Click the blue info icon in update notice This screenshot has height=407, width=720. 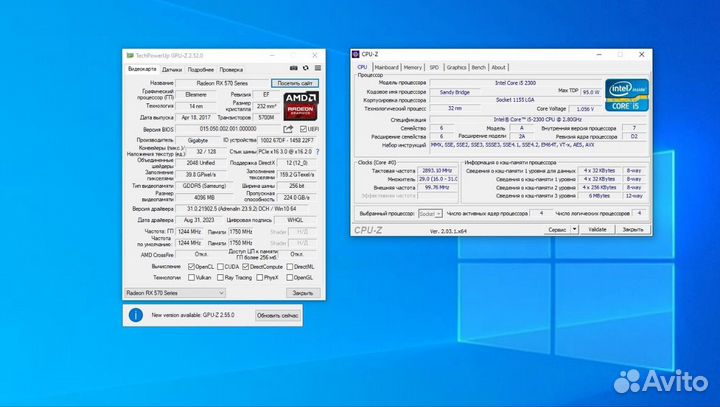(x=135, y=315)
